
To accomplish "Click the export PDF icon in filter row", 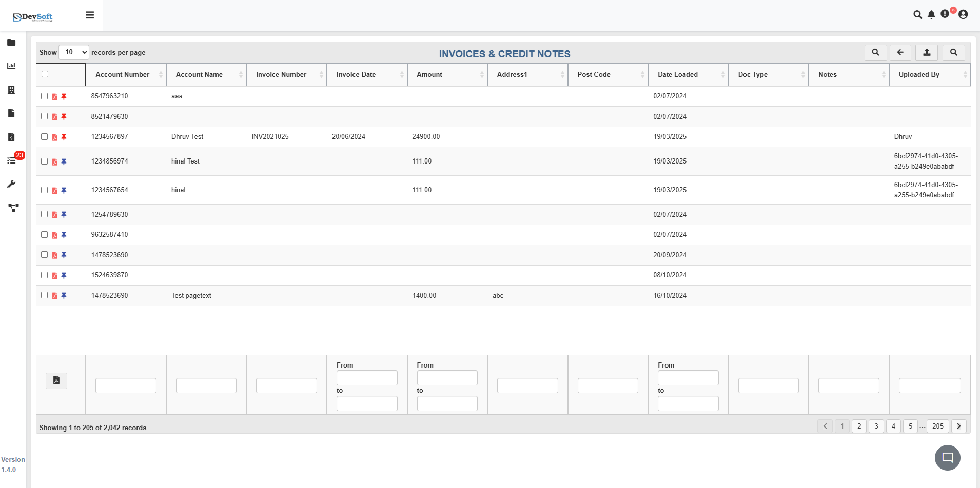I will click(56, 380).
